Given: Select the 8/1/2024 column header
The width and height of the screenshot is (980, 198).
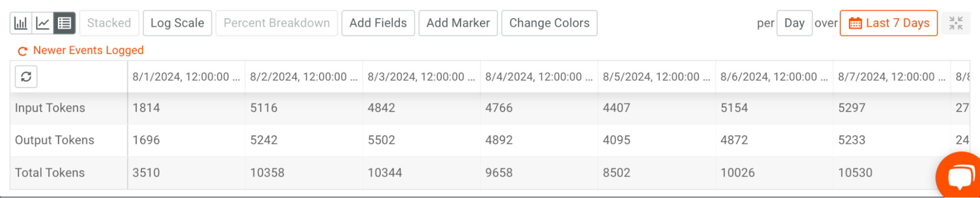Looking at the screenshot, I should 186,77.
